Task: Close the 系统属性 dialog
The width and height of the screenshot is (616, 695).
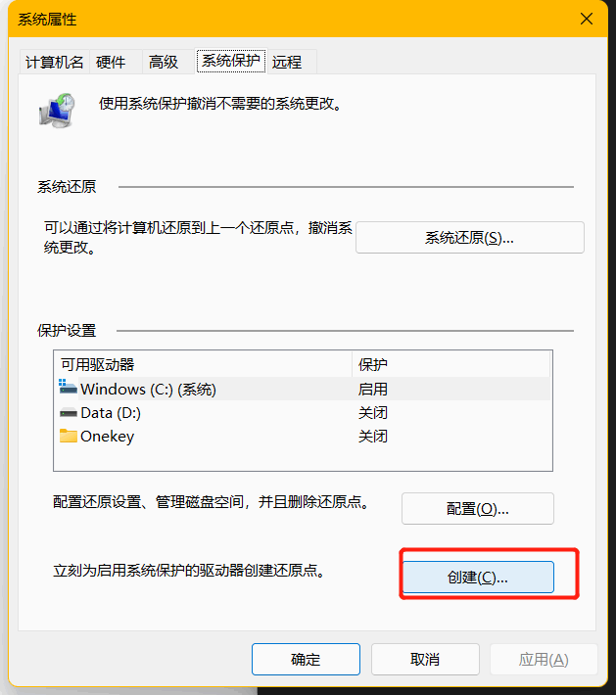Action: [x=587, y=19]
